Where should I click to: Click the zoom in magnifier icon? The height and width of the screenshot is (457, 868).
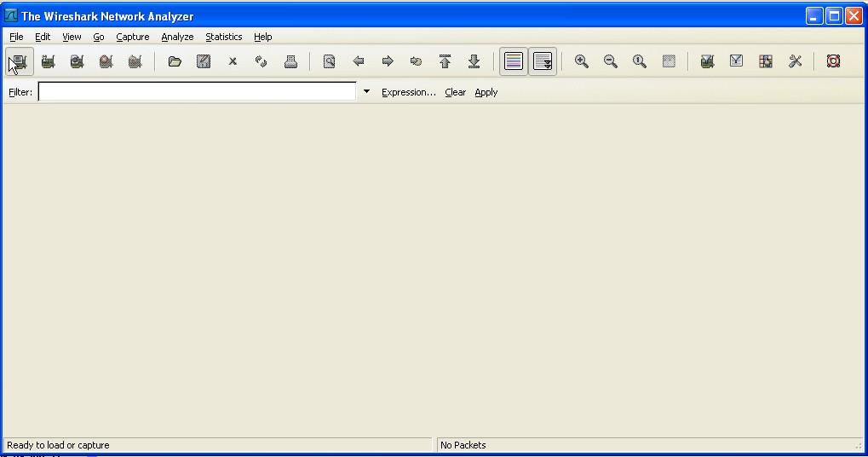pyautogui.click(x=582, y=61)
